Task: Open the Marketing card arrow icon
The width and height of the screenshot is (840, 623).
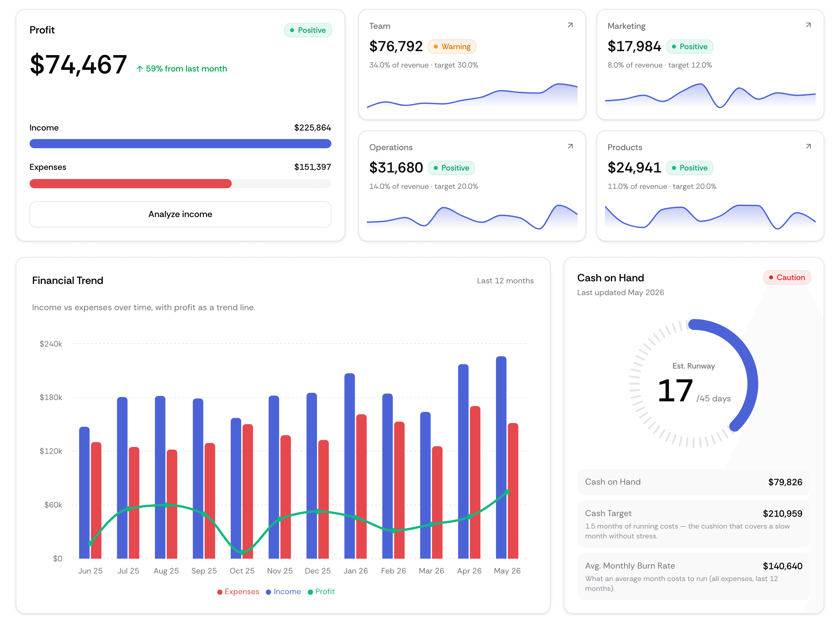Action: coord(808,25)
